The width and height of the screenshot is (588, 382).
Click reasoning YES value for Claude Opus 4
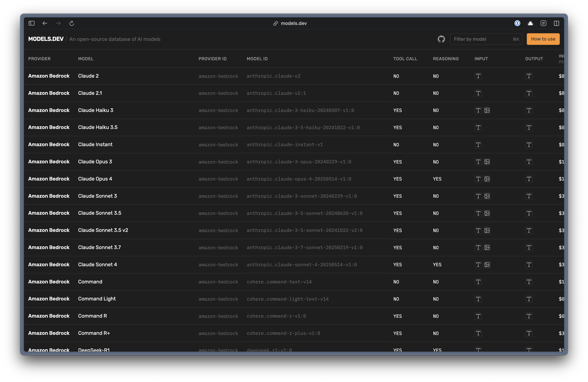pos(437,179)
